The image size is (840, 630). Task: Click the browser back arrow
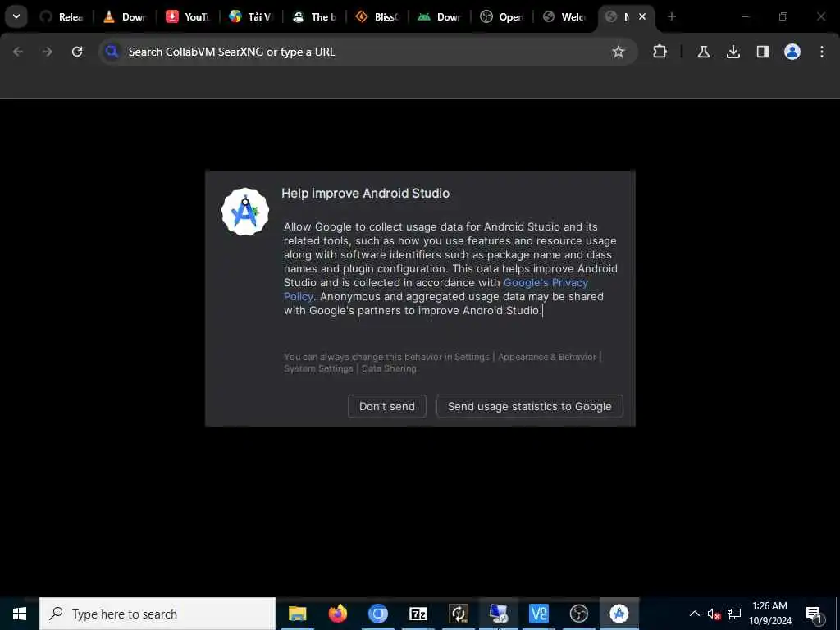18,52
